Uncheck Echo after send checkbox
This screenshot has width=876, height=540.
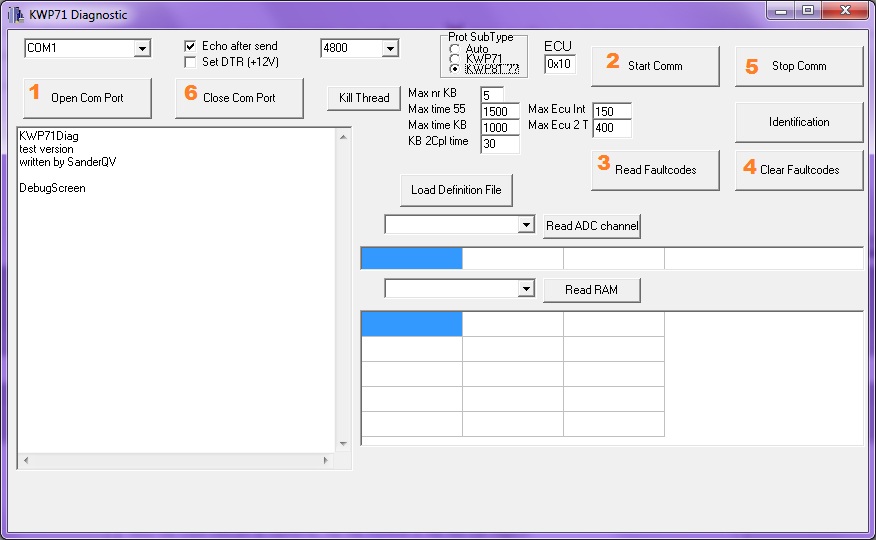190,46
